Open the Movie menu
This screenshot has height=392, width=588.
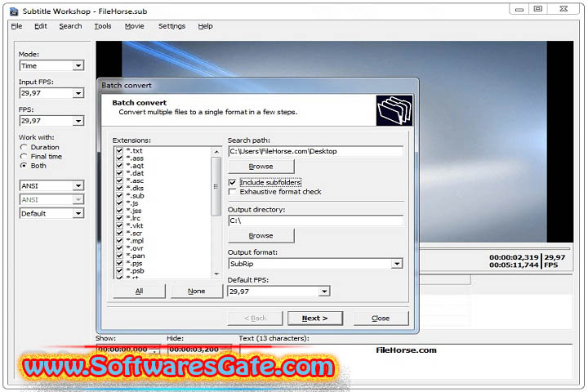[134, 26]
